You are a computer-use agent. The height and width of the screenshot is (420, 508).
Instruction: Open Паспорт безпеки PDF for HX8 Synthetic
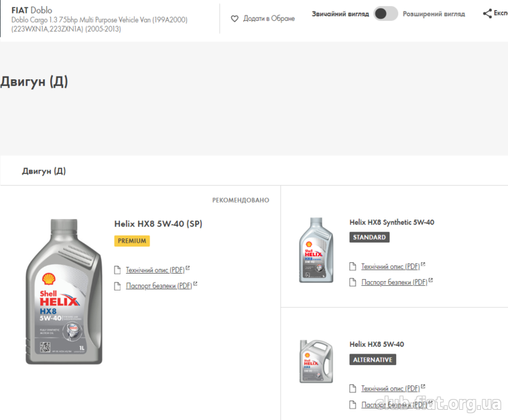coord(394,282)
